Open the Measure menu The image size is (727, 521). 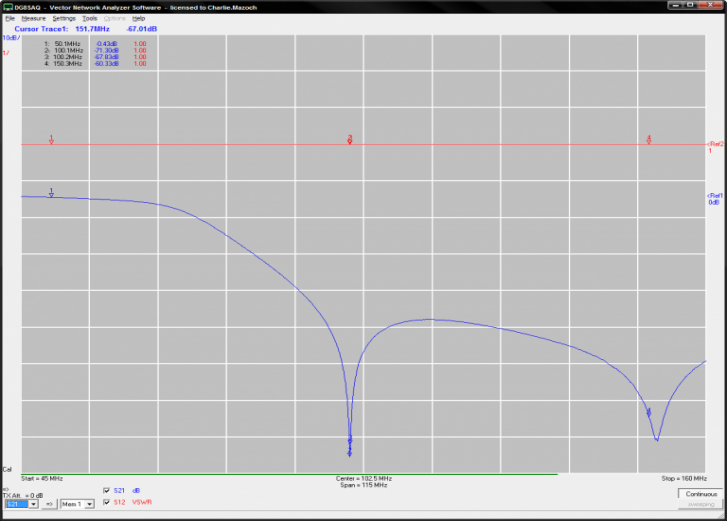(x=33, y=18)
